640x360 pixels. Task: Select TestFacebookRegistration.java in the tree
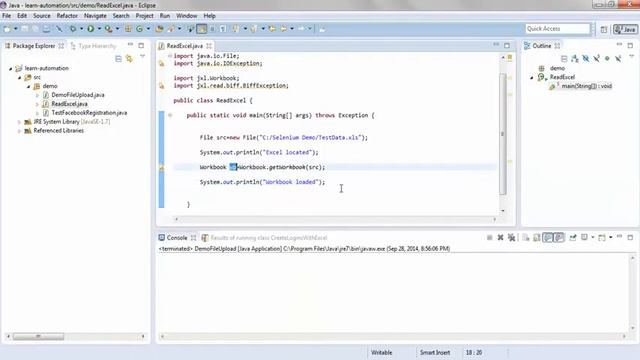pyautogui.click(x=89, y=113)
